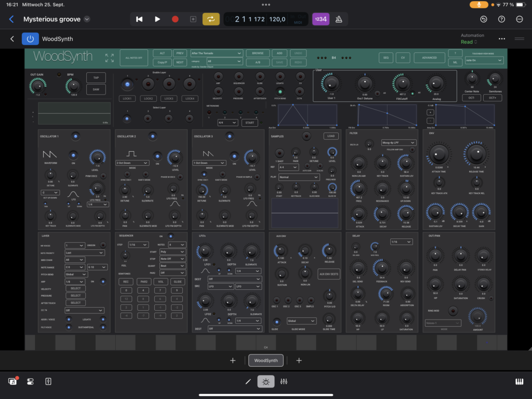This screenshot has height=399, width=532.
Task: Click the Samples LOAD button
Action: coord(331,136)
